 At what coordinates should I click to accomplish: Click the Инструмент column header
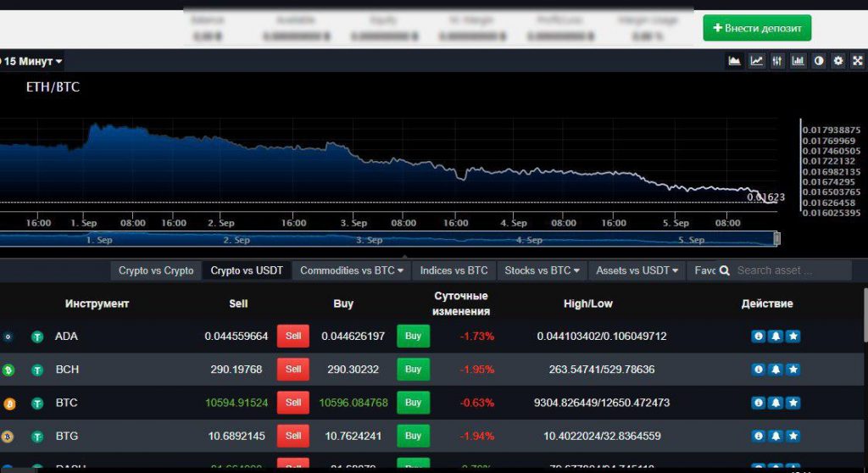coord(97,303)
